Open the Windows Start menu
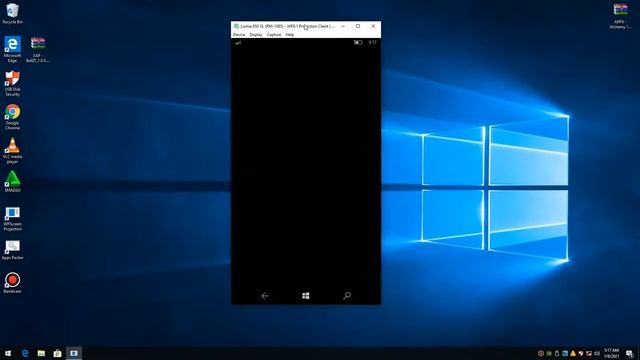640x360 pixels. click(8, 353)
